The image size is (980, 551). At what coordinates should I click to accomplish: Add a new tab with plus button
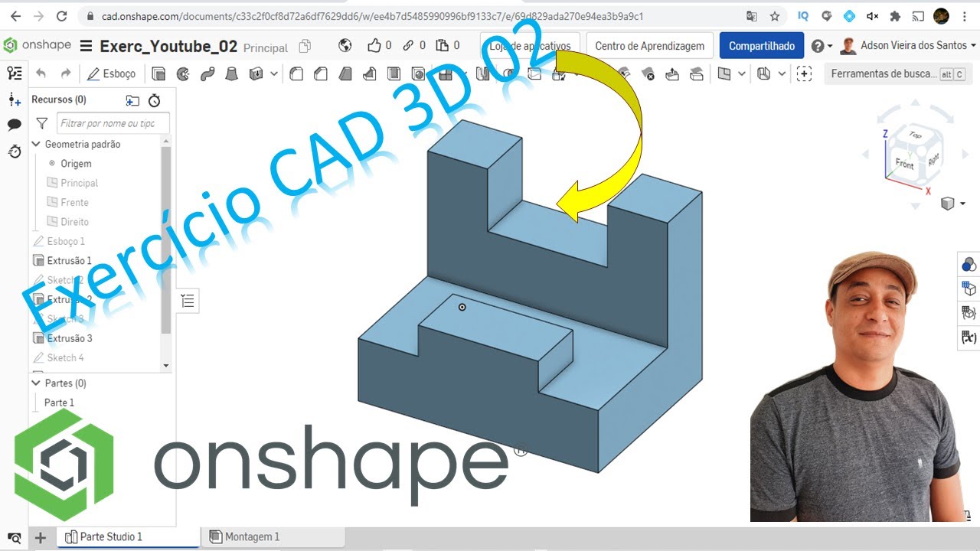pyautogui.click(x=41, y=537)
